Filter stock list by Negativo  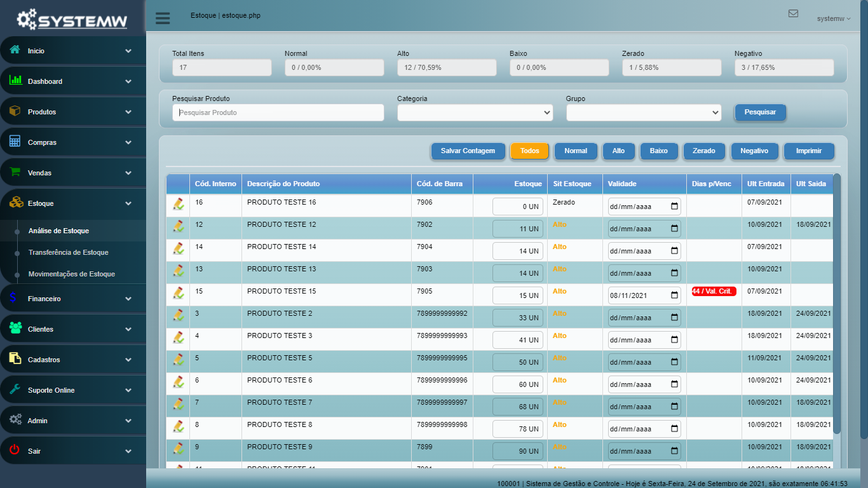pos(754,151)
